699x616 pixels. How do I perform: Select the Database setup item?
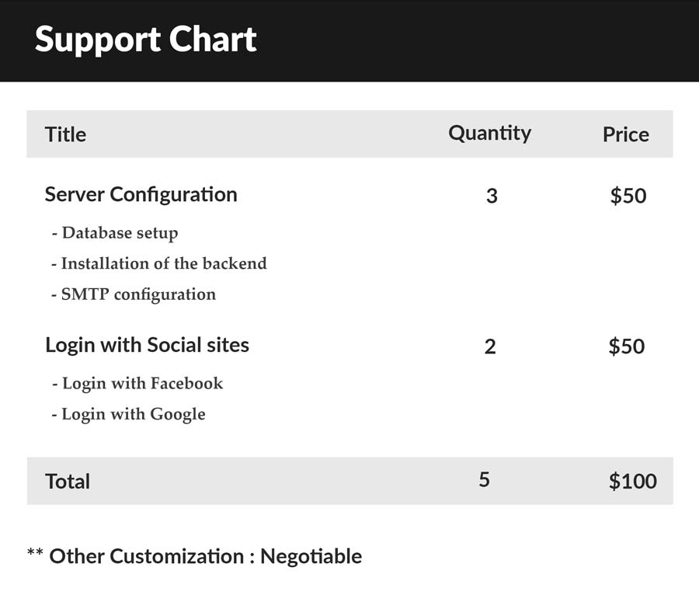pyautogui.click(x=115, y=233)
